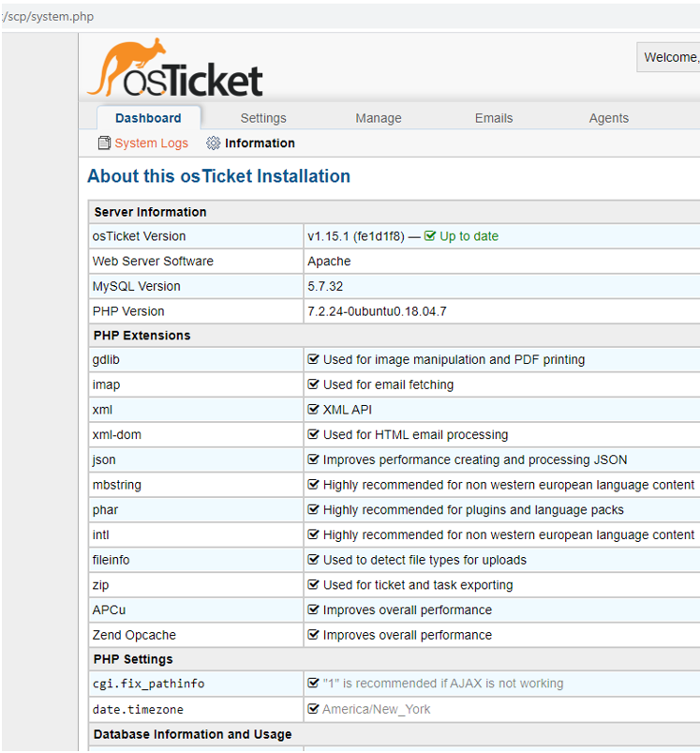Open the System Logs link
This screenshot has height=753, width=700.
tap(151, 143)
